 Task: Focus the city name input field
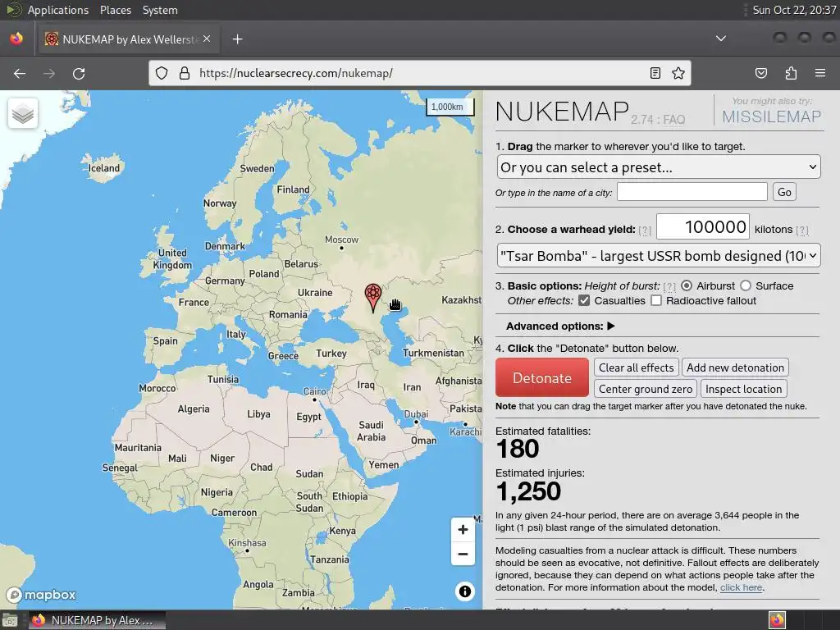[692, 192]
